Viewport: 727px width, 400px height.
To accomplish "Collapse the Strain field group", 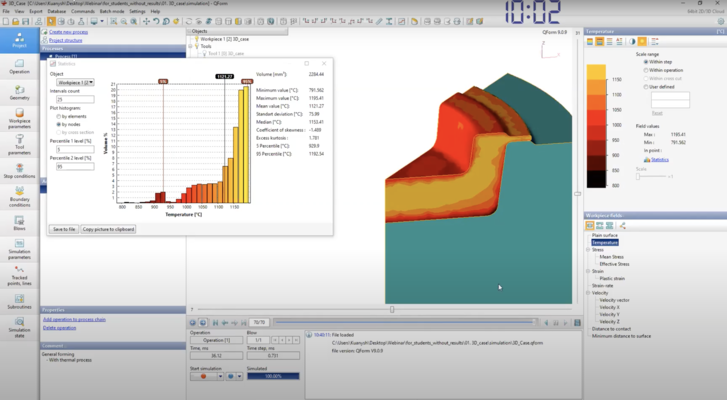I will click(x=588, y=271).
